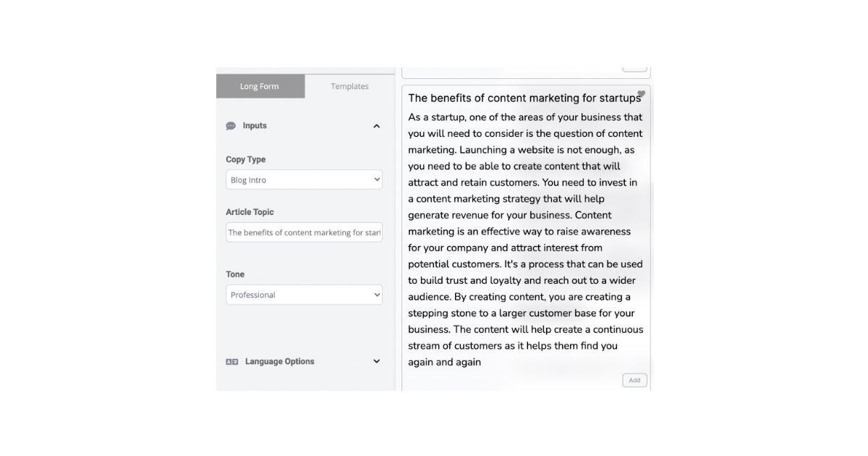Click the Article Topic field label
The image size is (868, 456).
pos(250,212)
